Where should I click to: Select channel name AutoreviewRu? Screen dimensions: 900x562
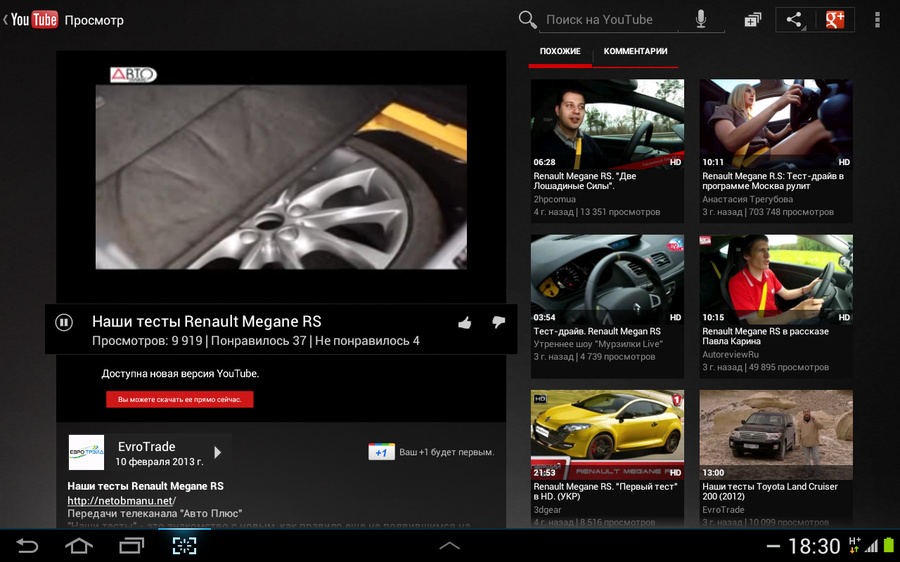click(x=731, y=354)
